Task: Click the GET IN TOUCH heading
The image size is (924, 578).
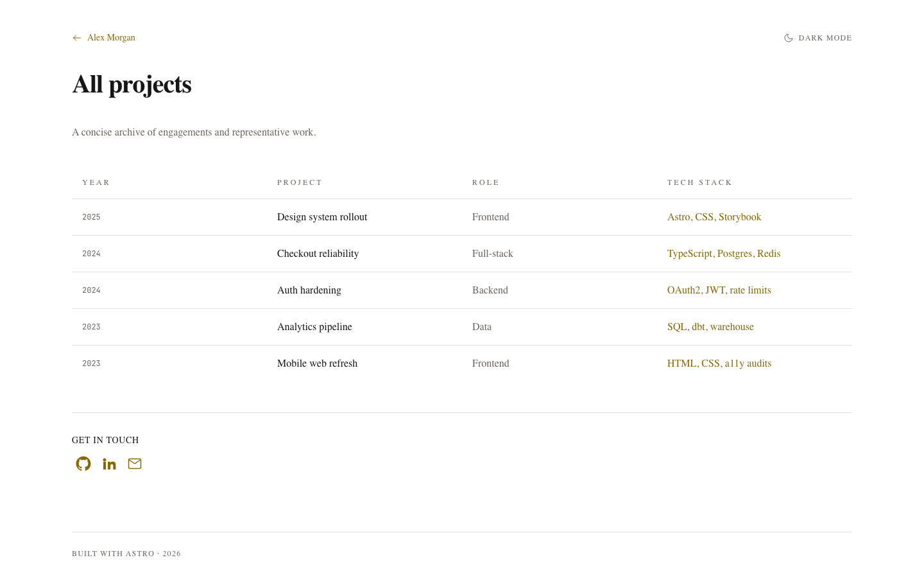Action: click(105, 440)
